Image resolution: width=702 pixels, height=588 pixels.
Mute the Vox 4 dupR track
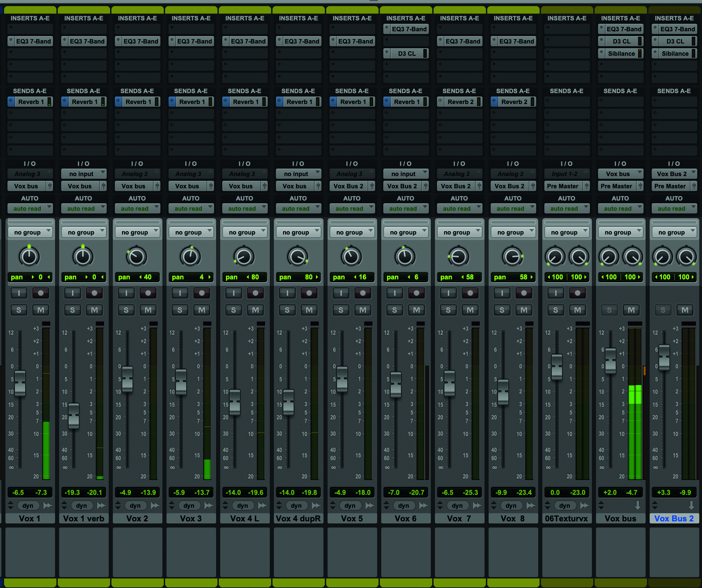click(x=309, y=310)
